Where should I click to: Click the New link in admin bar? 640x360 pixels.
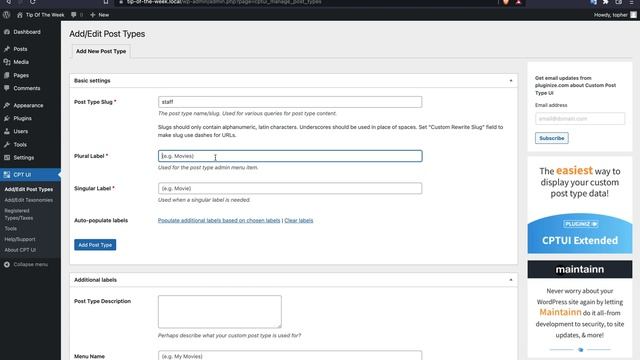point(104,15)
